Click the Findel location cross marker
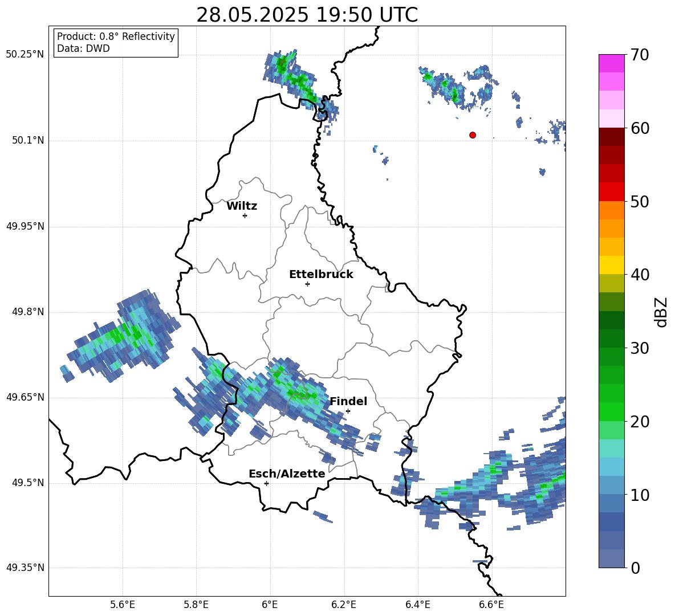 pos(348,411)
